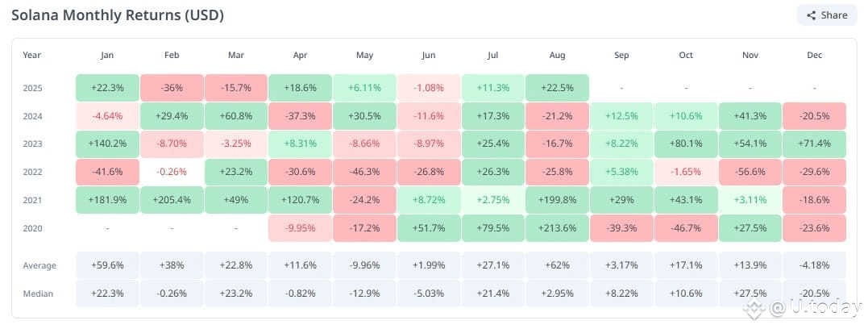Click the Aug column header

[558, 55]
